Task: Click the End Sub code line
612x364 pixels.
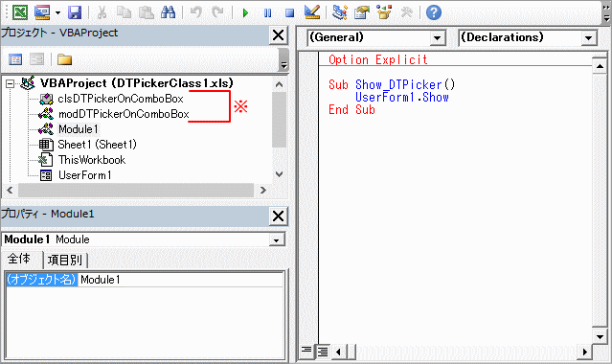Action: point(351,110)
